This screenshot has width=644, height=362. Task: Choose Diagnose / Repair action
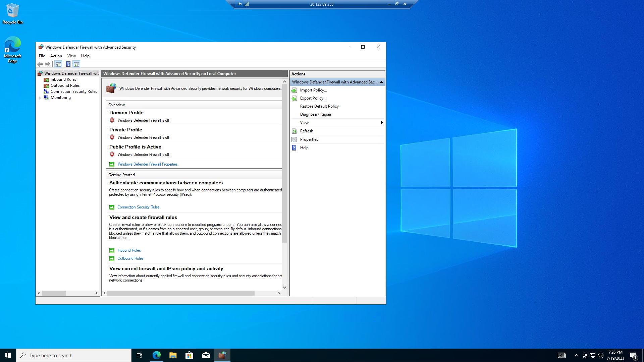tap(316, 114)
